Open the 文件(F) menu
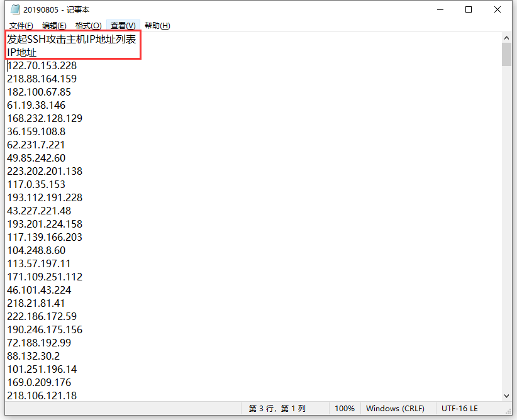 click(21, 26)
